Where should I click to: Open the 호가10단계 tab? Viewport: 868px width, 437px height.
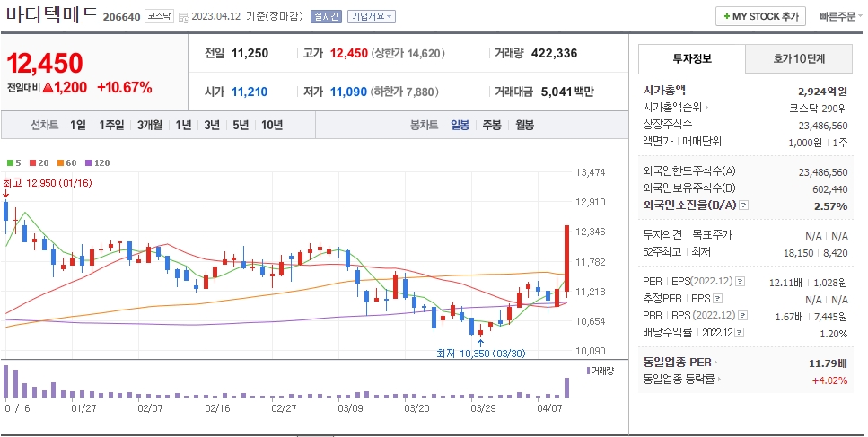pos(799,58)
